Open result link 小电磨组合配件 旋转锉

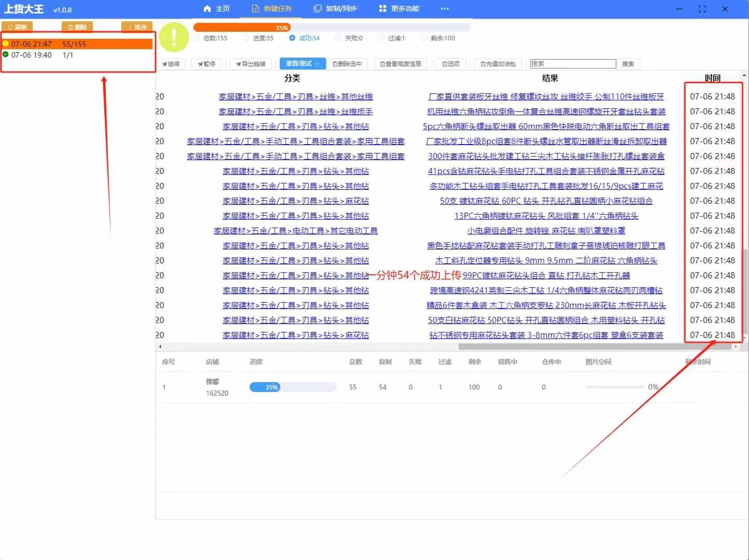tap(546, 231)
